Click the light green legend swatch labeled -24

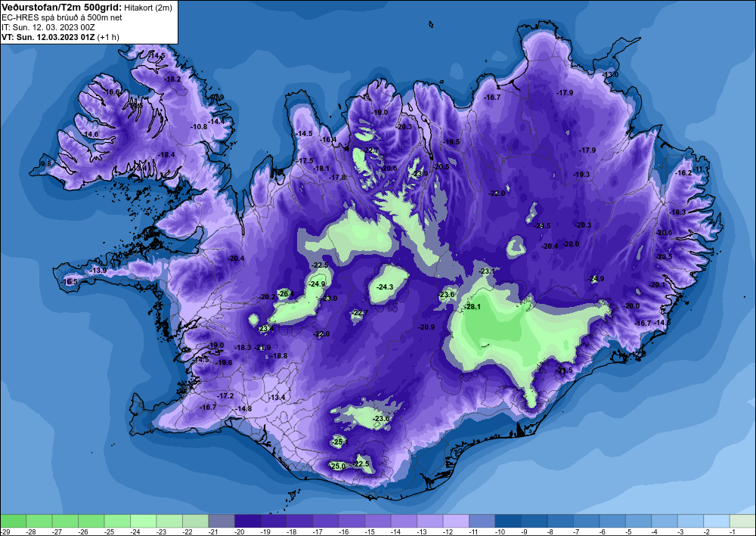point(143,521)
